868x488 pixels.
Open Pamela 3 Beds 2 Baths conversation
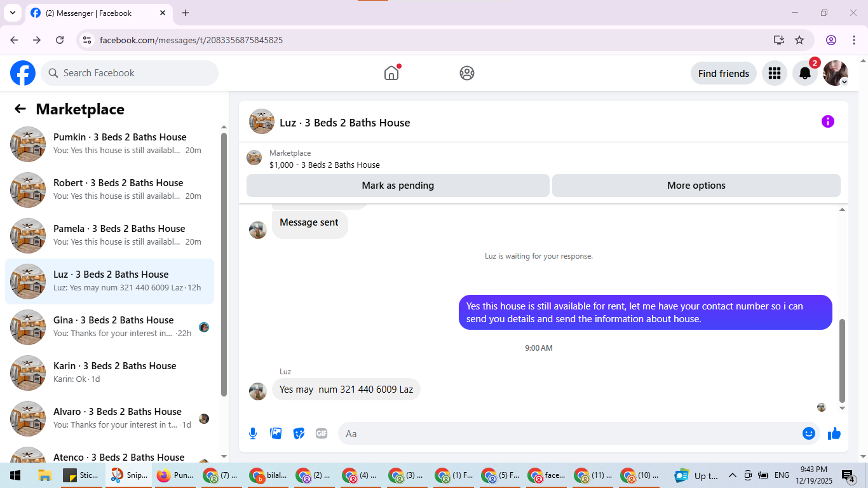(x=109, y=236)
